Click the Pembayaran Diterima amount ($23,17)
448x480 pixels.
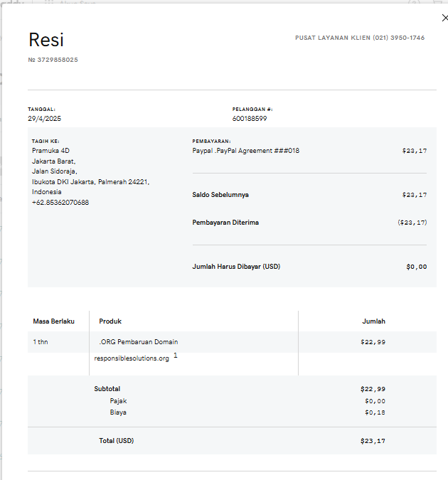(412, 223)
